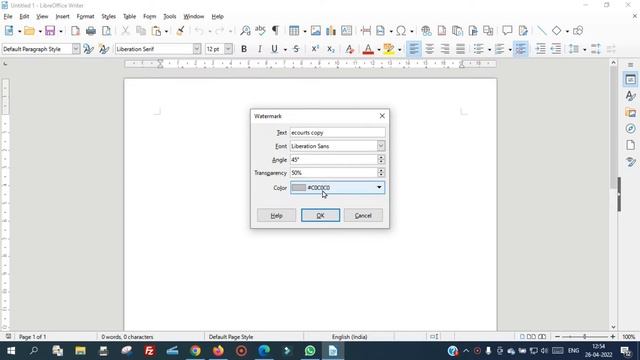This screenshot has height=360, width=640.
Task: Toggle Bold formatting
Action: point(244,49)
